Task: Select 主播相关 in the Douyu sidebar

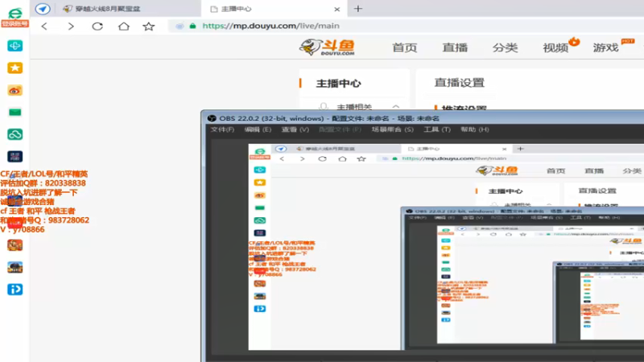Action: tap(354, 106)
